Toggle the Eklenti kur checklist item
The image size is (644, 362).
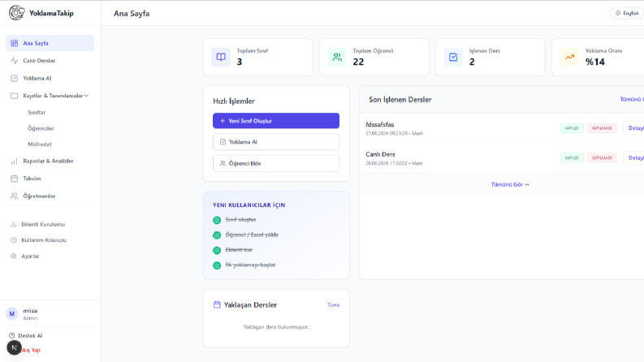click(x=217, y=250)
